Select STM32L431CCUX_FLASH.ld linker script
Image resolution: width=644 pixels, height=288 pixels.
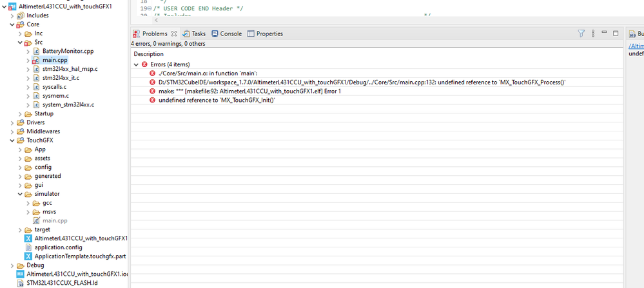(62, 283)
